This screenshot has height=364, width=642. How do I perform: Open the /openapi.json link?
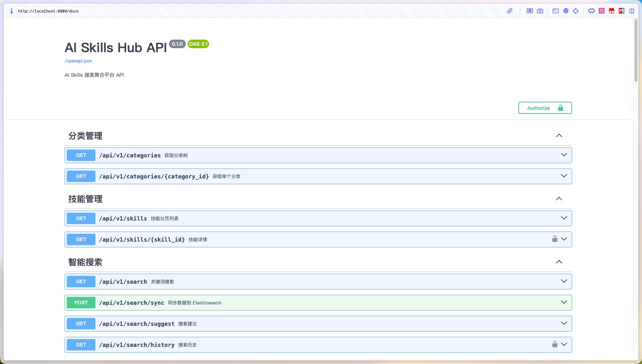click(78, 61)
